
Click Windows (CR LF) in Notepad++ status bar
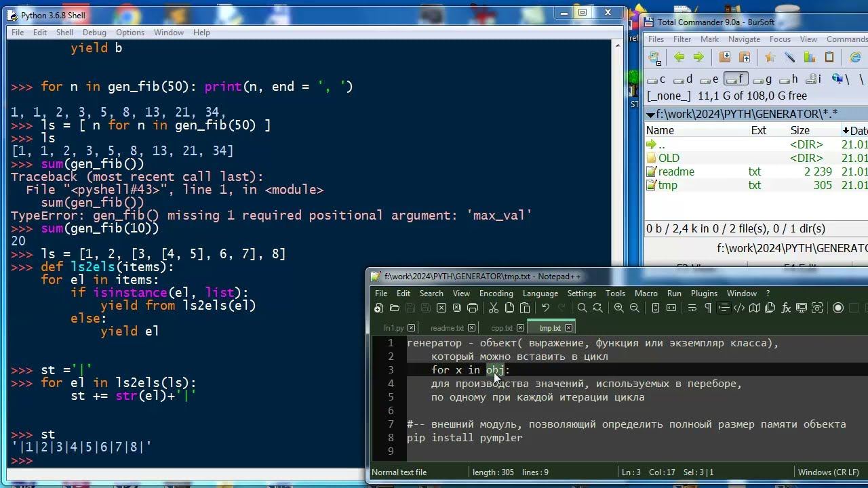pos(828,472)
